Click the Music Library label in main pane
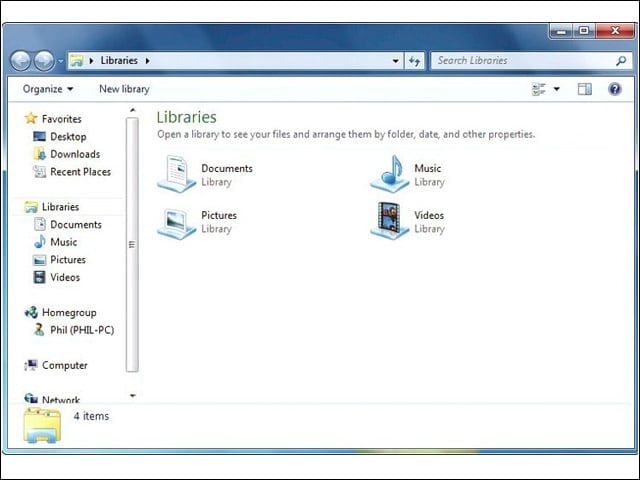 tap(429, 175)
